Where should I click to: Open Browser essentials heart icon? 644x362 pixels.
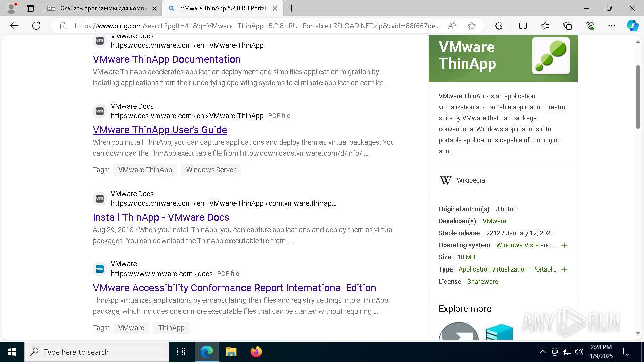590,26
